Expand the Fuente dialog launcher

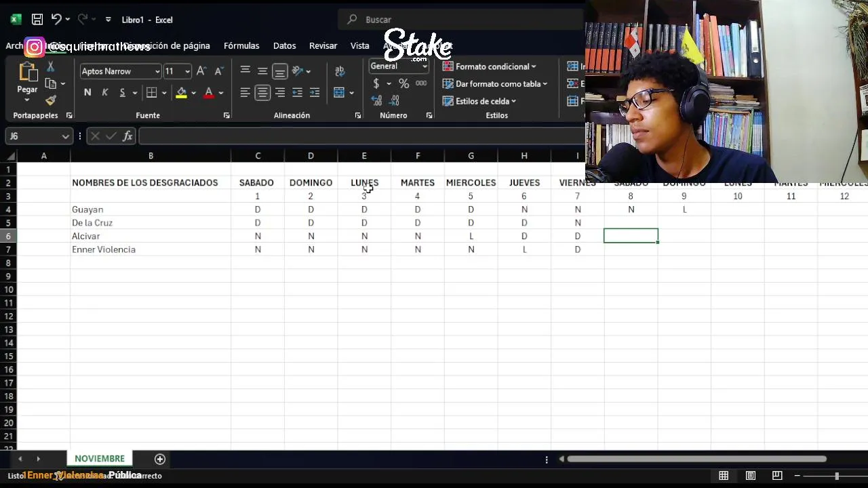pyautogui.click(x=226, y=116)
